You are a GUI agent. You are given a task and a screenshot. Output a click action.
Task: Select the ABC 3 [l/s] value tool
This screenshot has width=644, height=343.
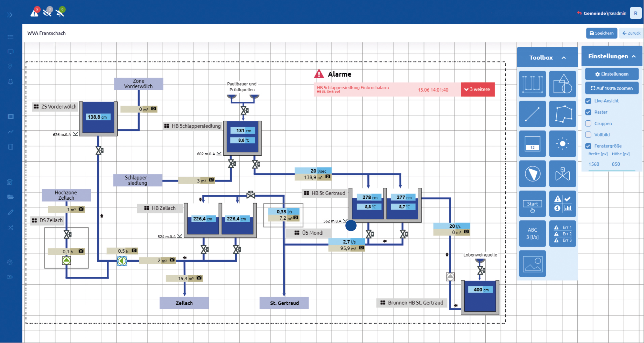[532, 234]
